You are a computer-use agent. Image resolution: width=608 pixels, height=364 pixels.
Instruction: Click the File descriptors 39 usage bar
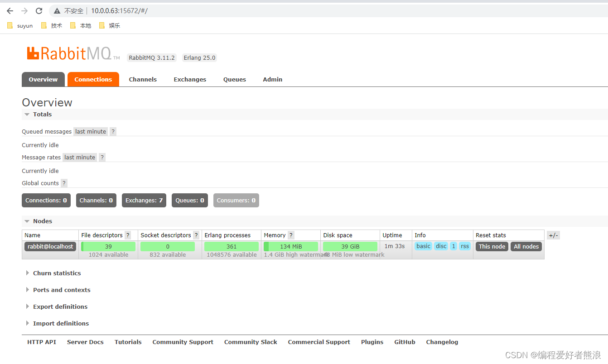(x=108, y=247)
